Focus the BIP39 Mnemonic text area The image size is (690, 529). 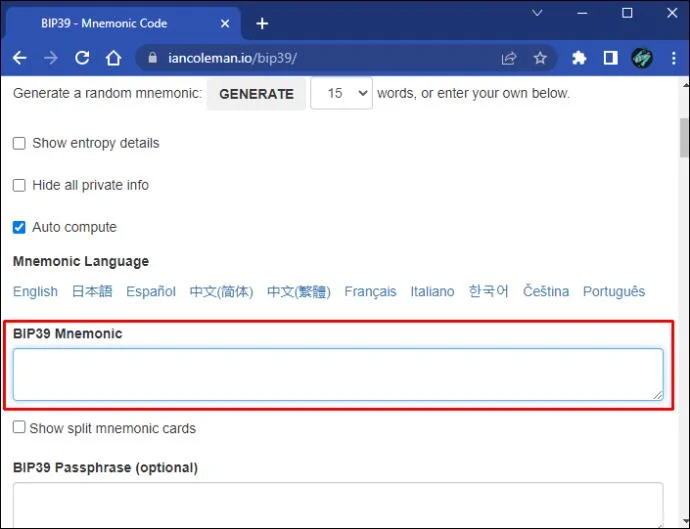(x=338, y=375)
